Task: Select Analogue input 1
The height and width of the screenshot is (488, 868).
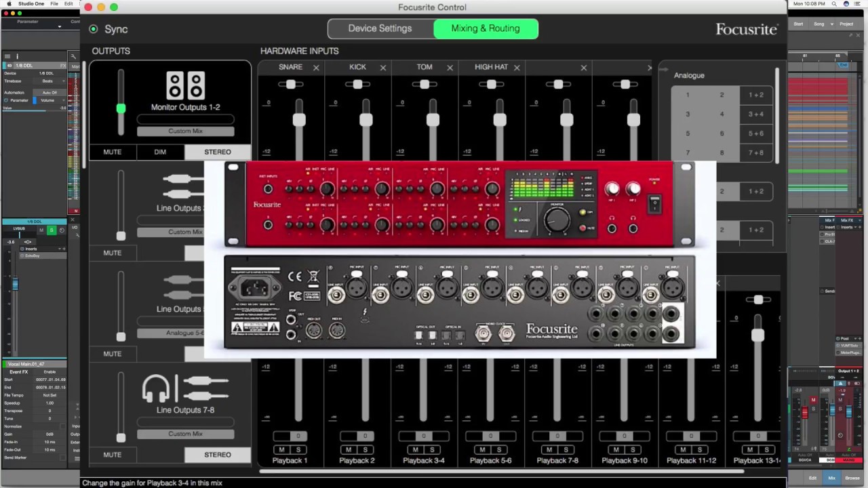Action: (x=688, y=95)
